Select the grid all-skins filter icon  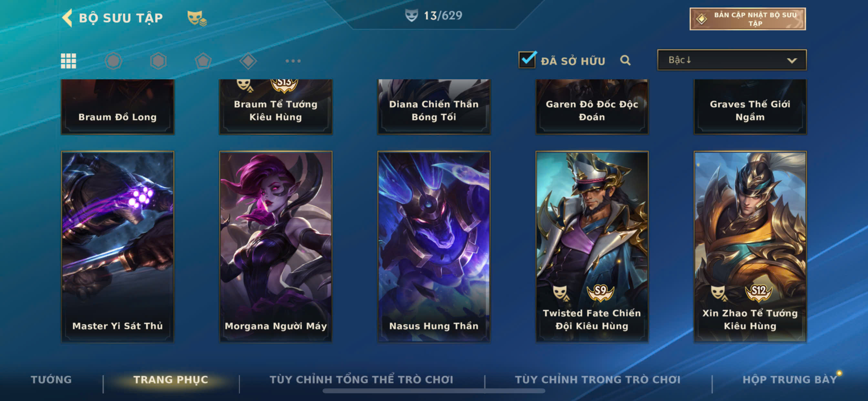pos(68,61)
